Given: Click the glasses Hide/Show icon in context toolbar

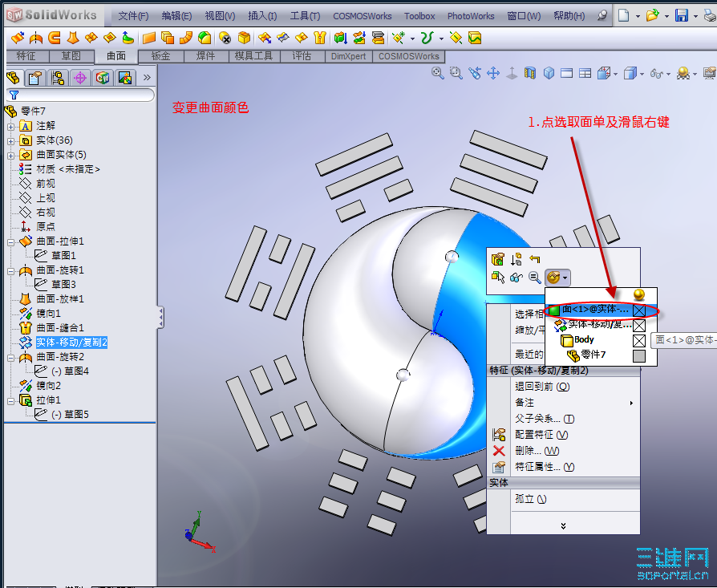Looking at the screenshot, I should (516, 278).
